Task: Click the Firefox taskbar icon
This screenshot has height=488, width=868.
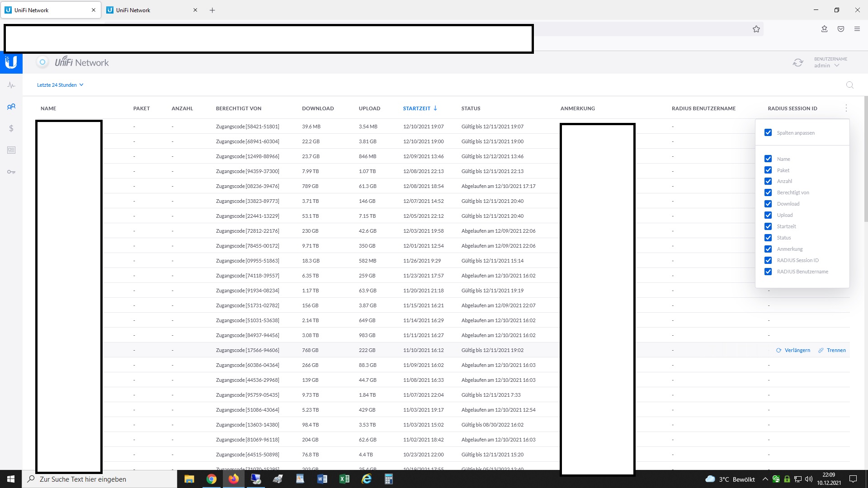Action: tap(233, 479)
